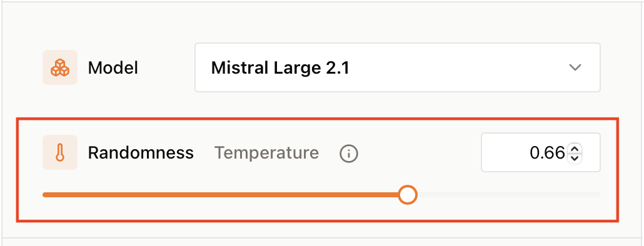Expand the Model dropdown chevron arrow
This screenshot has width=644, height=246.
tap(575, 67)
